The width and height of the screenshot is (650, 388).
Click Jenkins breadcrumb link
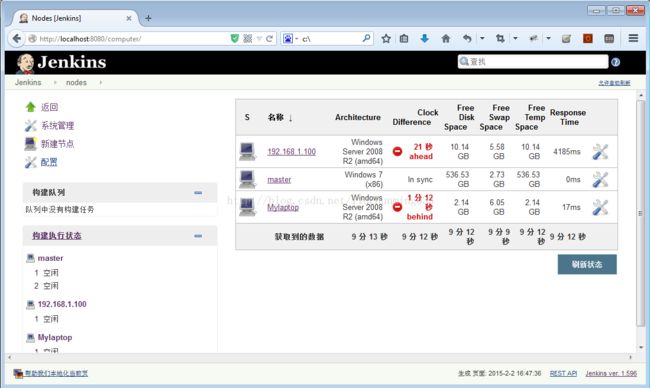click(28, 82)
